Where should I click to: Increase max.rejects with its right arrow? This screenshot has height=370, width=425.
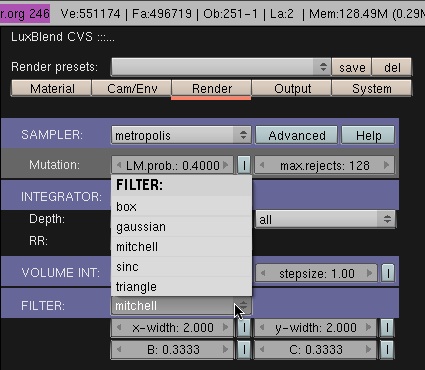(386, 165)
